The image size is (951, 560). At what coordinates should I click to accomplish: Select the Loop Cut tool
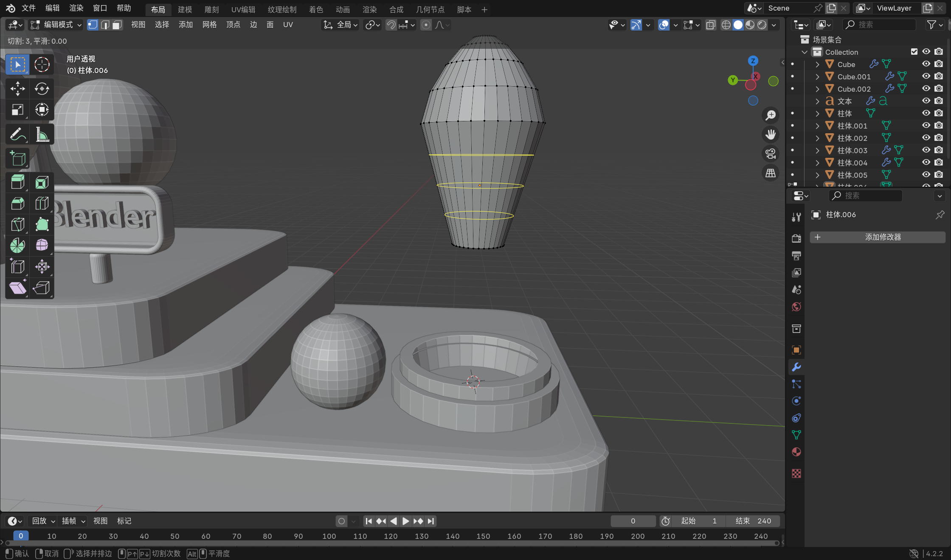[x=42, y=204]
